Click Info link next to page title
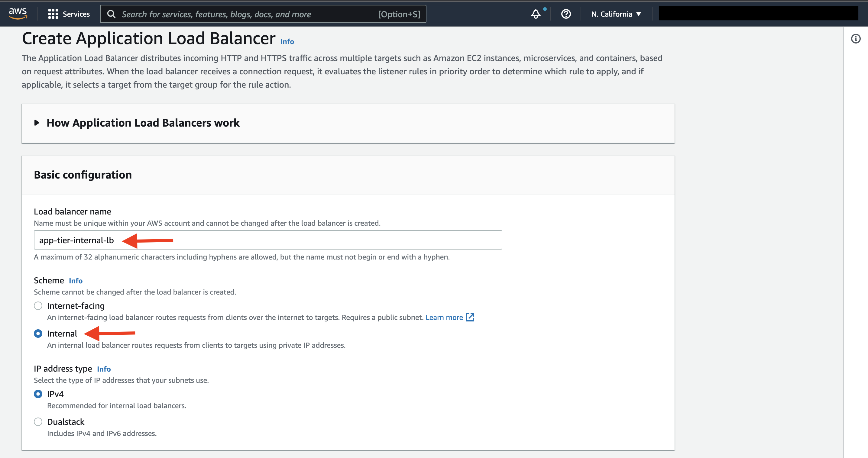Viewport: 868px width, 458px height. click(287, 41)
